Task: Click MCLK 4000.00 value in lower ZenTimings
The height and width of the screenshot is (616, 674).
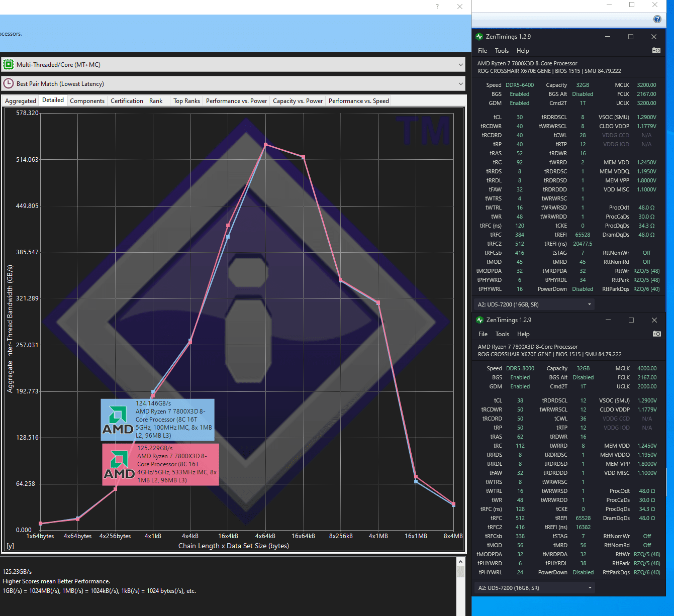Action: pos(647,368)
